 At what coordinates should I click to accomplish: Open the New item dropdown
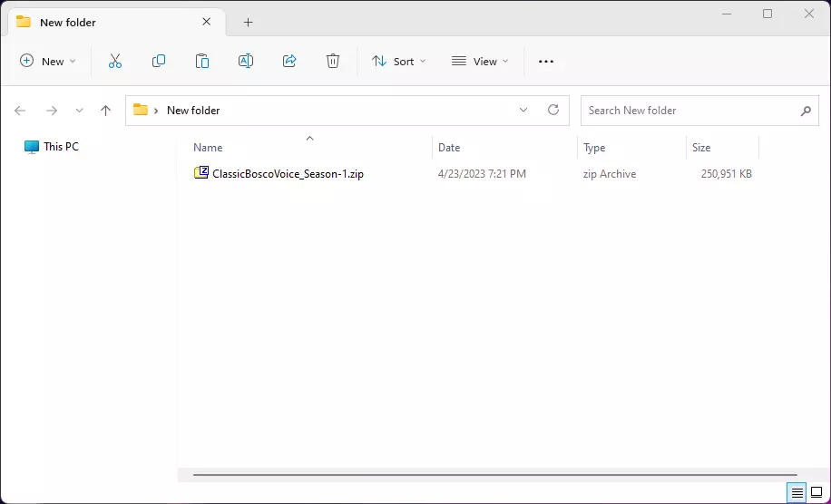[x=48, y=62]
